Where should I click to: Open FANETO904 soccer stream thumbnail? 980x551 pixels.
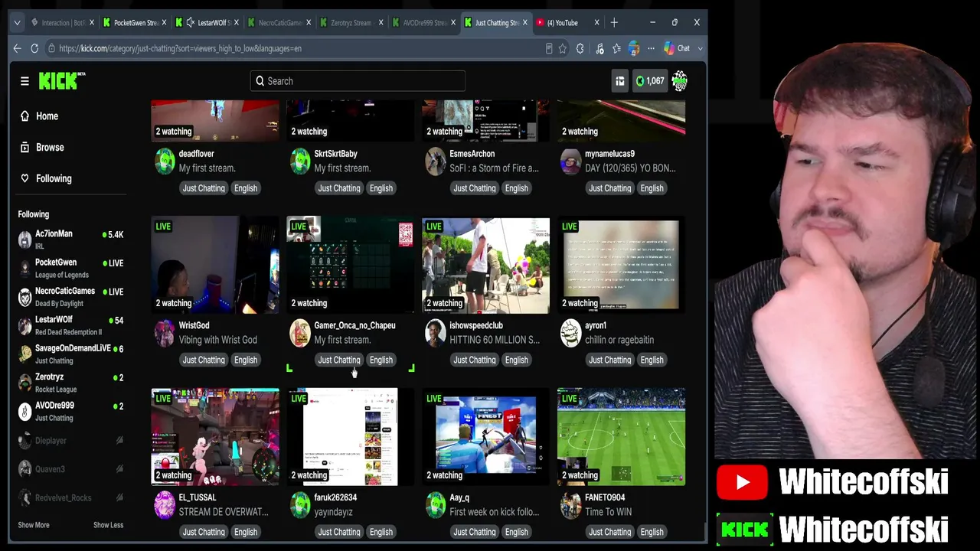[621, 437]
